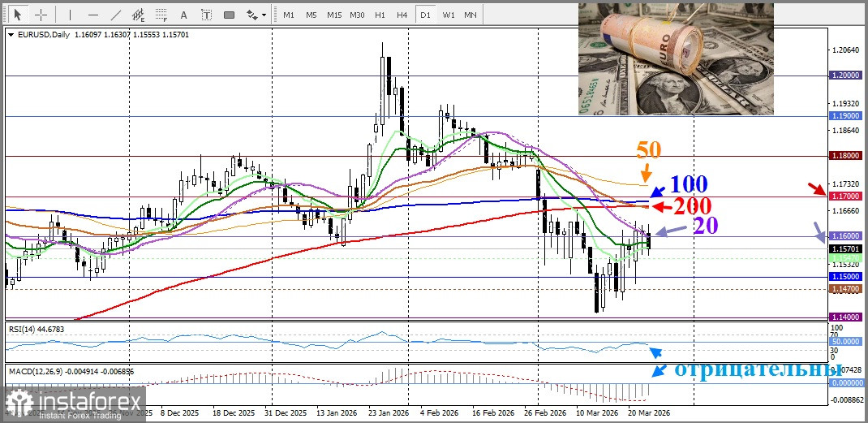Collapse the EURUSD,Daily chart header triangle

pyautogui.click(x=11, y=34)
